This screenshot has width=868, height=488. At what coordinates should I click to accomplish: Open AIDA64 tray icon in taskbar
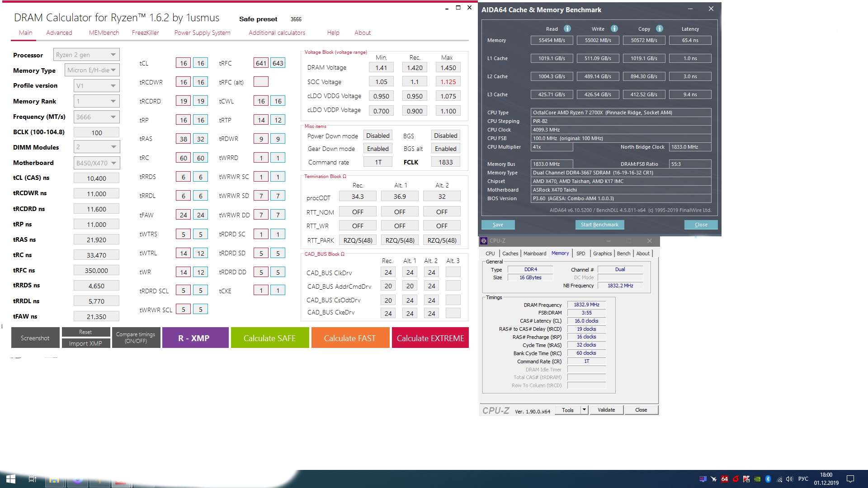pyautogui.click(x=725, y=479)
